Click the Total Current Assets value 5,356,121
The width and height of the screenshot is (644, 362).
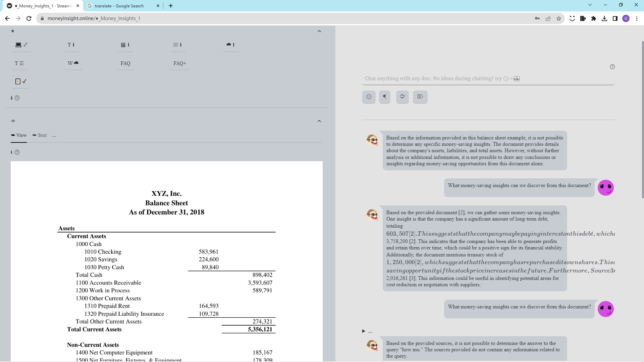click(x=260, y=329)
